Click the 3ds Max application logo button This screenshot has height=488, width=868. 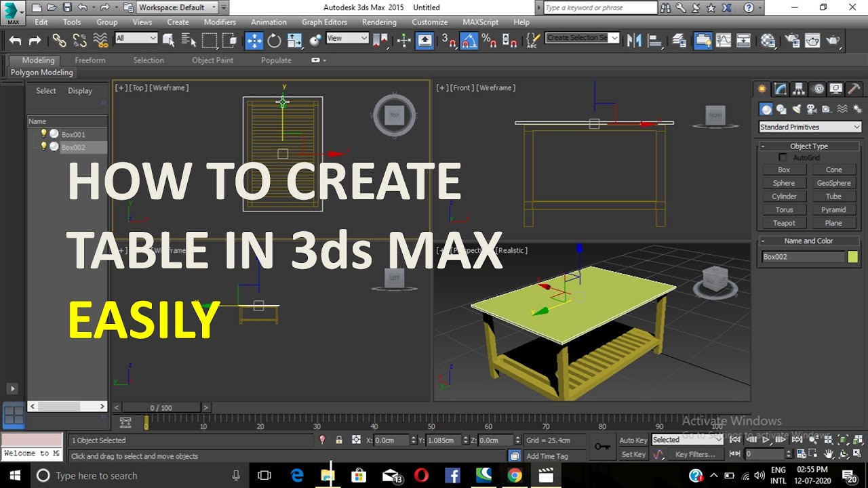tap(13, 14)
